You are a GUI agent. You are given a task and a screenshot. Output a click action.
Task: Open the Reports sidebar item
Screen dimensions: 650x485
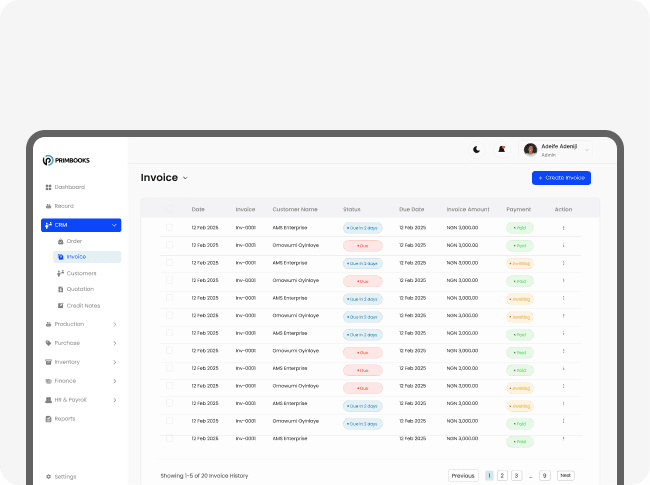coord(60,419)
